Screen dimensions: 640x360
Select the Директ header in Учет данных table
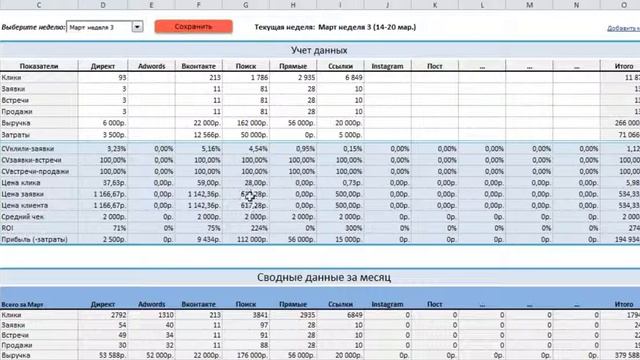point(103,66)
